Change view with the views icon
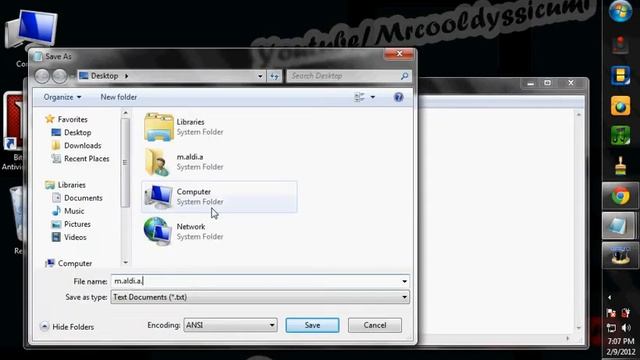This screenshot has width=640, height=360. [x=359, y=97]
